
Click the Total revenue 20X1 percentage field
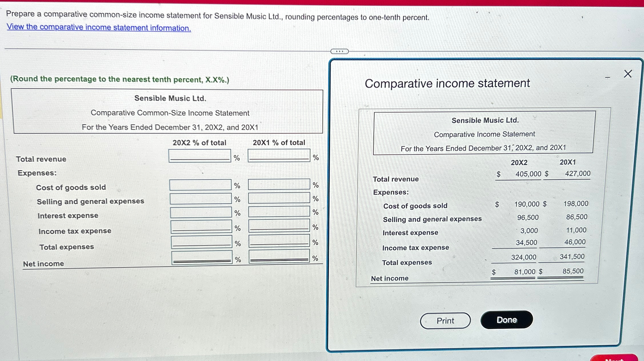pos(279,156)
